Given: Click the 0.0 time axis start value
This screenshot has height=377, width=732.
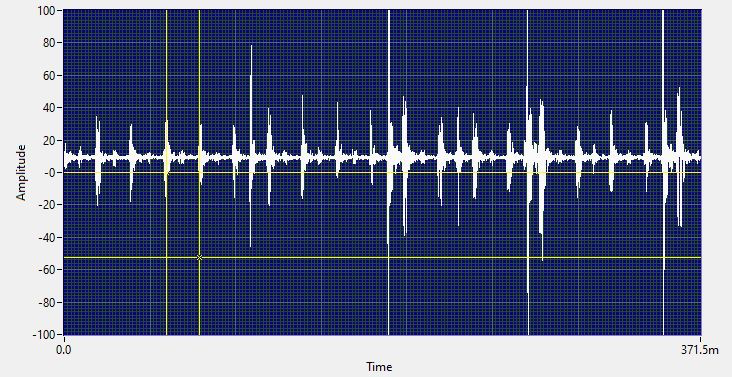Looking at the screenshot, I should [x=63, y=350].
